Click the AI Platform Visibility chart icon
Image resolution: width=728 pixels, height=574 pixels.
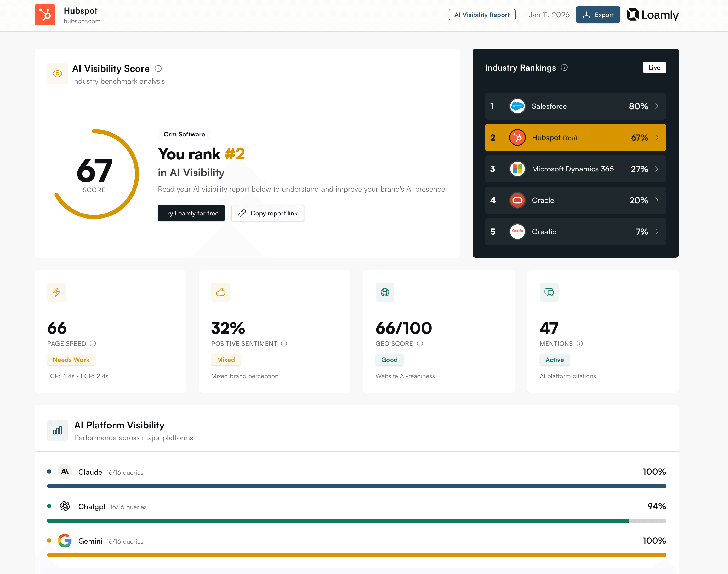click(x=57, y=430)
